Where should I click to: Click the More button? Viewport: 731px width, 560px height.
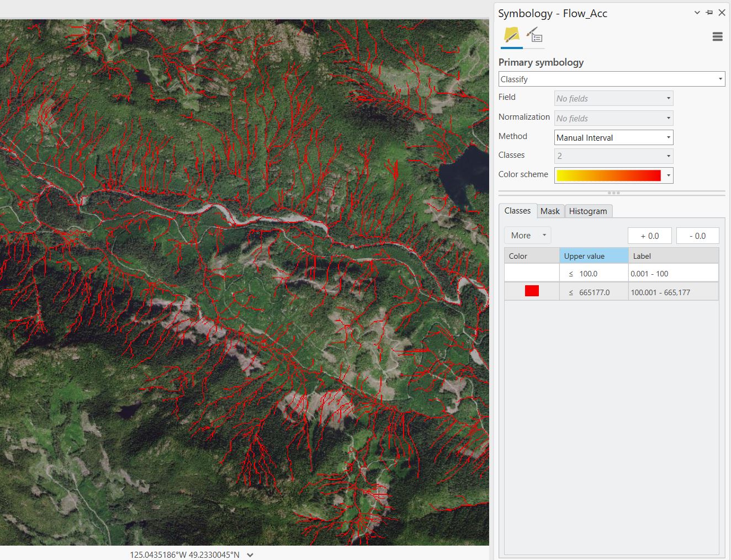(x=527, y=236)
